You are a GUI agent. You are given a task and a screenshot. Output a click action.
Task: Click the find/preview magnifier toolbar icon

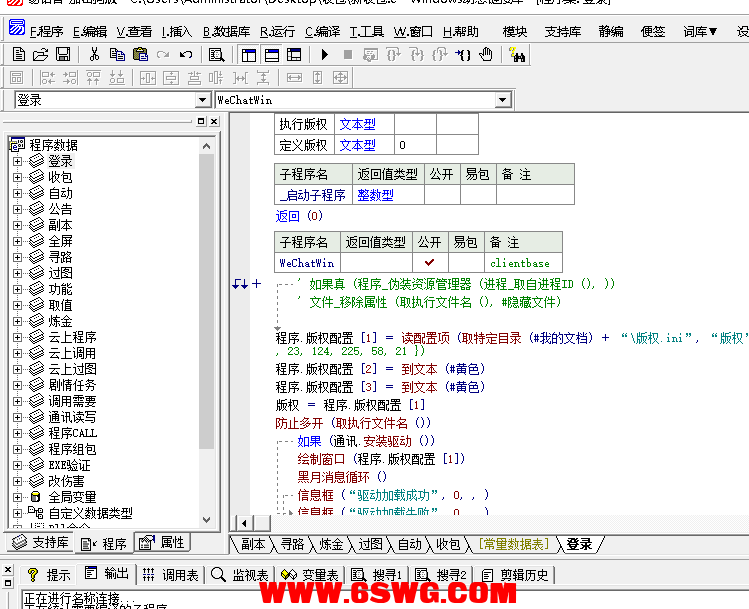point(216,54)
